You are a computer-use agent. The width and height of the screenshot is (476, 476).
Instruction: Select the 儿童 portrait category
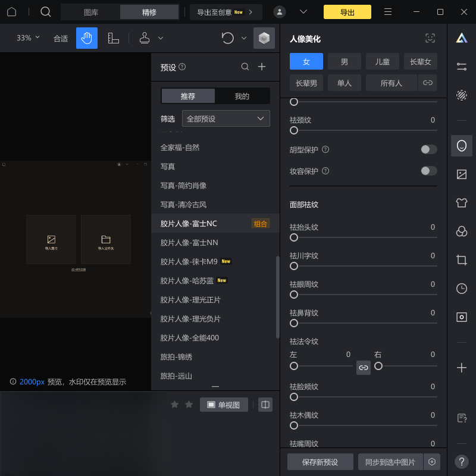[x=382, y=61]
